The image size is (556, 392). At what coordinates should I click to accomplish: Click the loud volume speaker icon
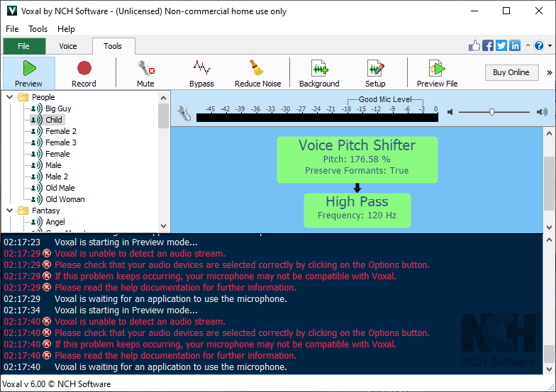point(542,112)
